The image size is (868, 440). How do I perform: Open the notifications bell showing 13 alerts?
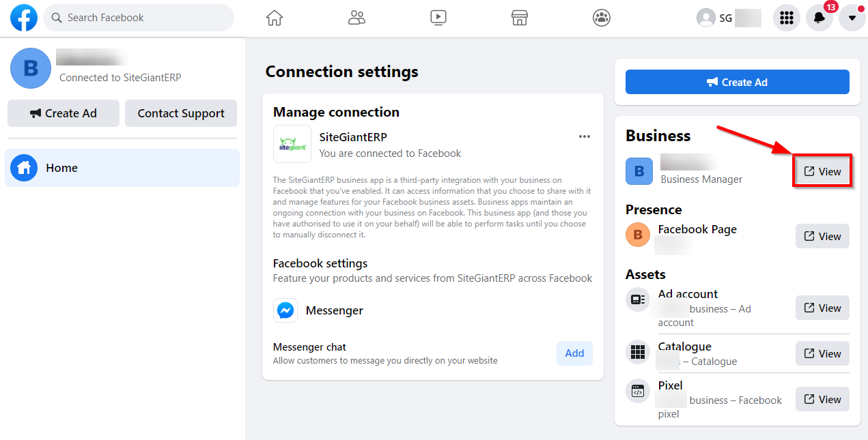[819, 18]
